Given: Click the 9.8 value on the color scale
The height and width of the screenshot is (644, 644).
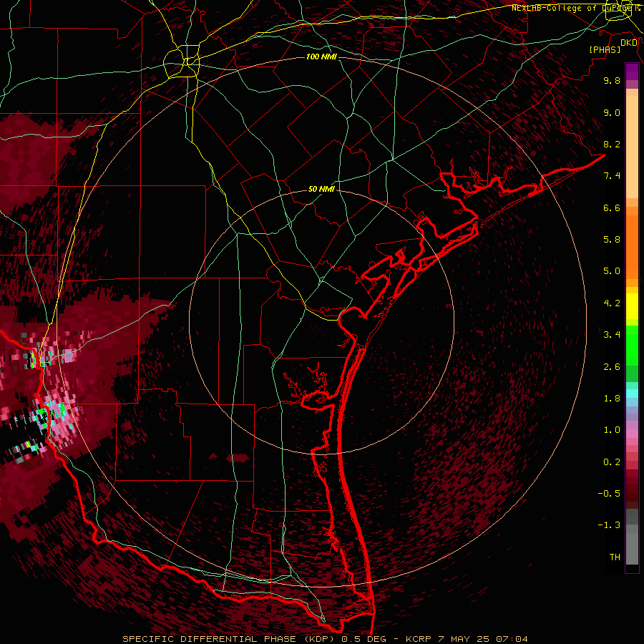Looking at the screenshot, I should tap(612, 80).
